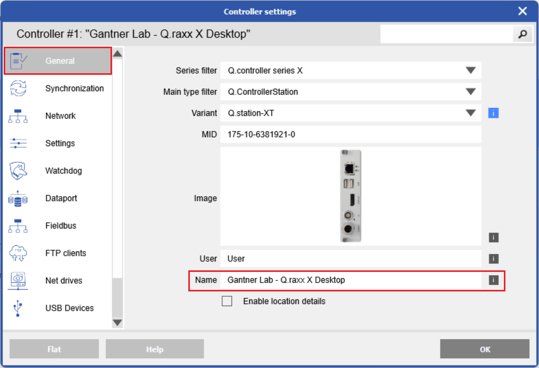Click the User input field
The image size is (539, 368).
[351, 259]
